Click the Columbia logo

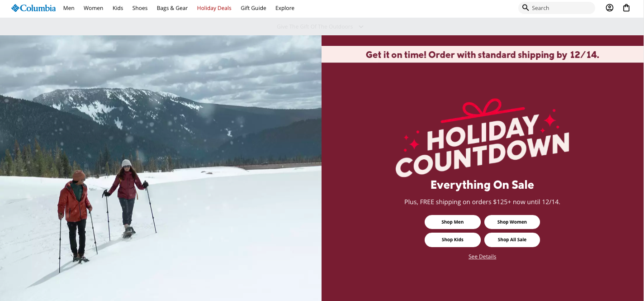click(x=33, y=8)
